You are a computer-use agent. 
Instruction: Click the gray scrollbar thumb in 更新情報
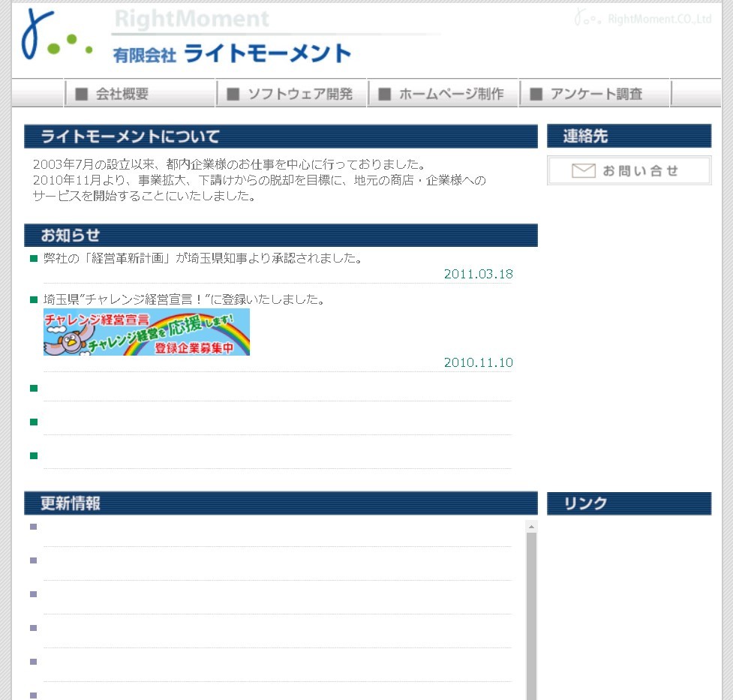pyautogui.click(x=531, y=615)
